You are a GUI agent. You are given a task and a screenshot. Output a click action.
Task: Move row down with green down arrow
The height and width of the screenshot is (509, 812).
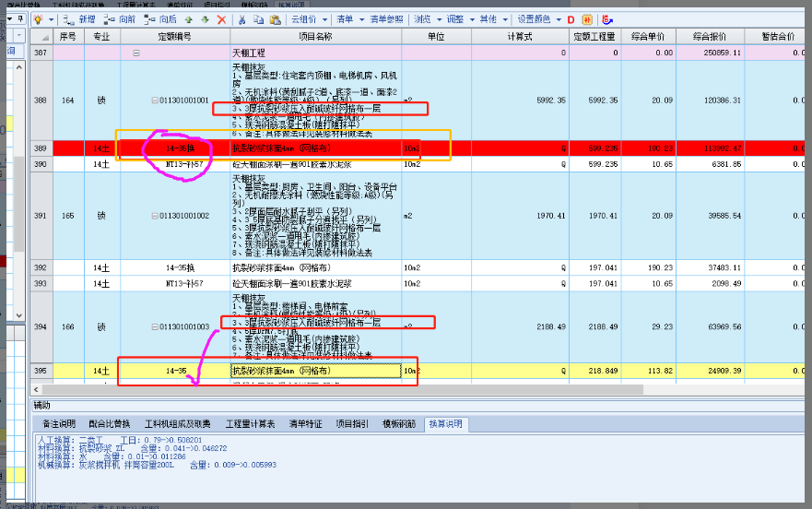click(x=205, y=19)
